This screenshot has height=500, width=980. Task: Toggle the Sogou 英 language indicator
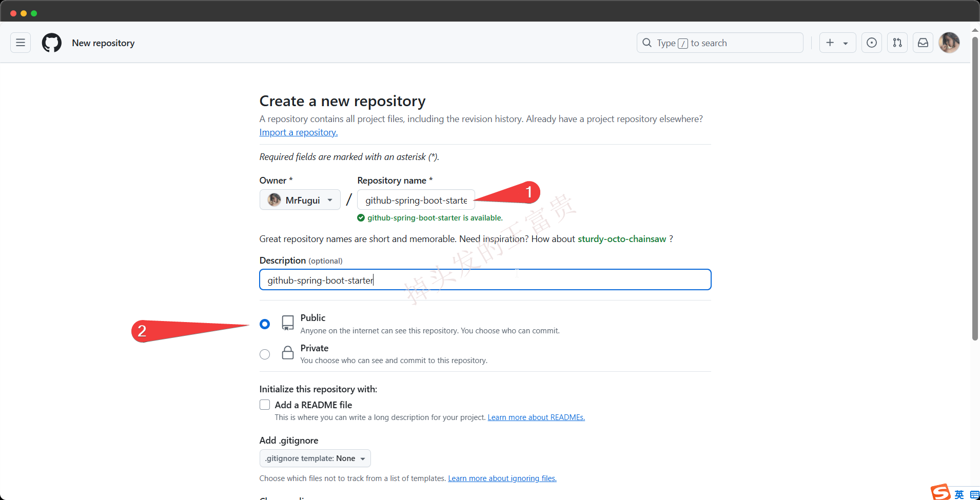point(959,494)
